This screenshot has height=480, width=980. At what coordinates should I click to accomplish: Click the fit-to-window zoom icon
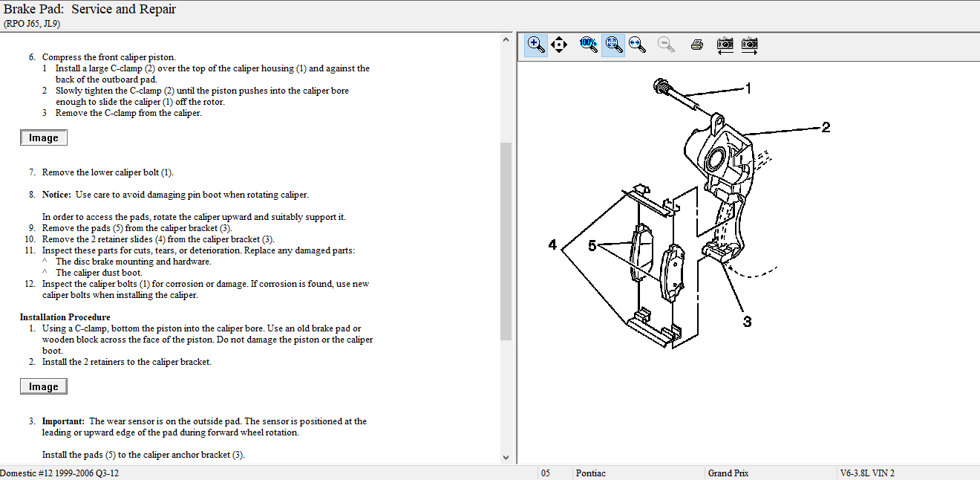(612, 45)
